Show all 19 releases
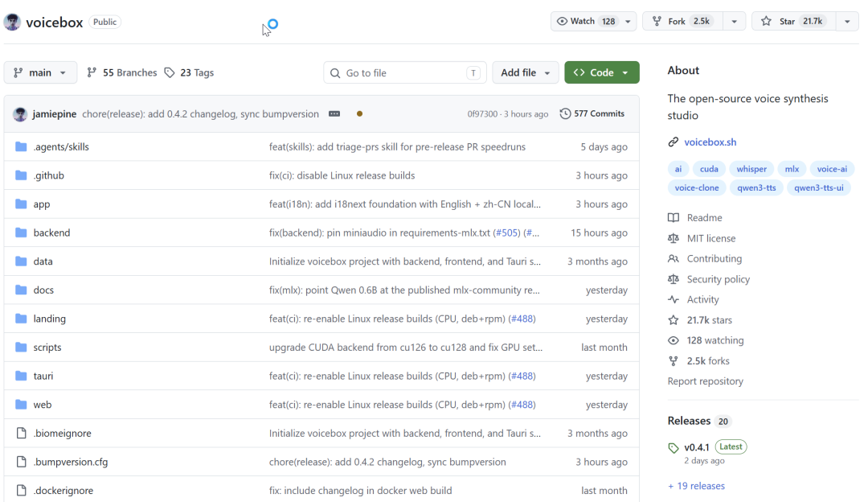868x502 pixels. [x=696, y=485]
